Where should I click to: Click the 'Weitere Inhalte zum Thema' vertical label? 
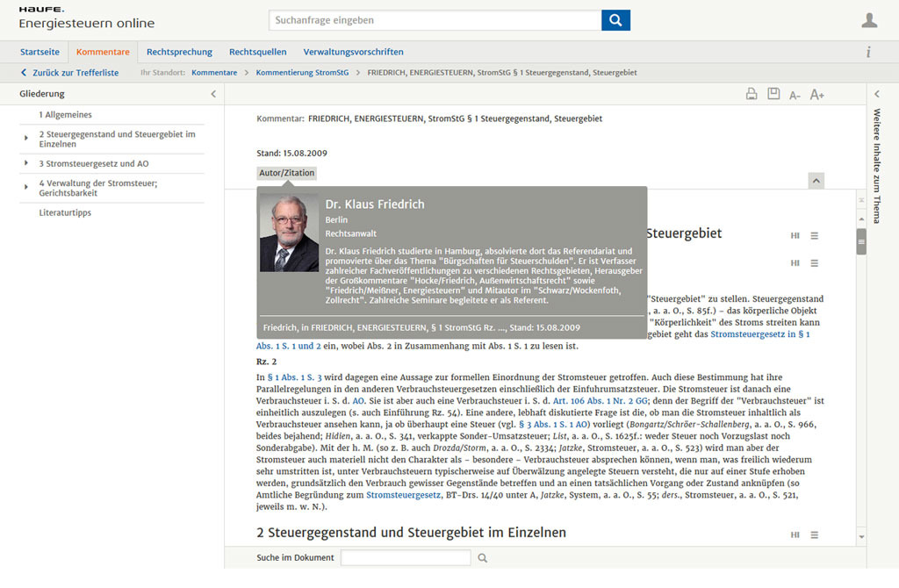[877, 166]
